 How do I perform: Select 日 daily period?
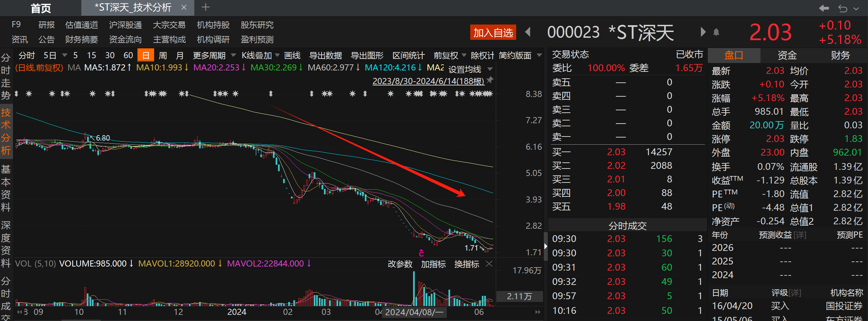[x=146, y=55]
